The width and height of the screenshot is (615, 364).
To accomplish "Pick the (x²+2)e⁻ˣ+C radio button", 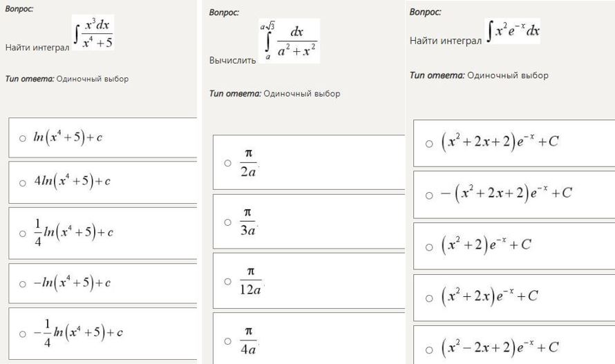I will 428,246.
